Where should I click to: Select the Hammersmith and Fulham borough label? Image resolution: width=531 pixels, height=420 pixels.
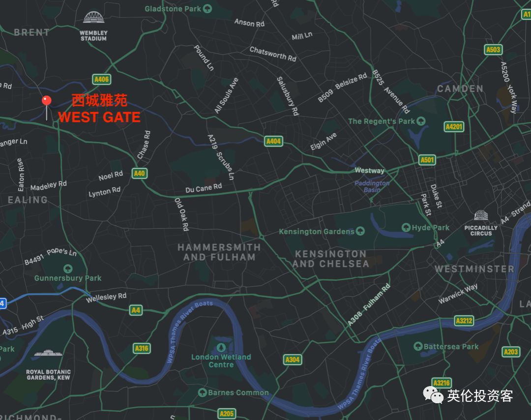[x=219, y=252]
